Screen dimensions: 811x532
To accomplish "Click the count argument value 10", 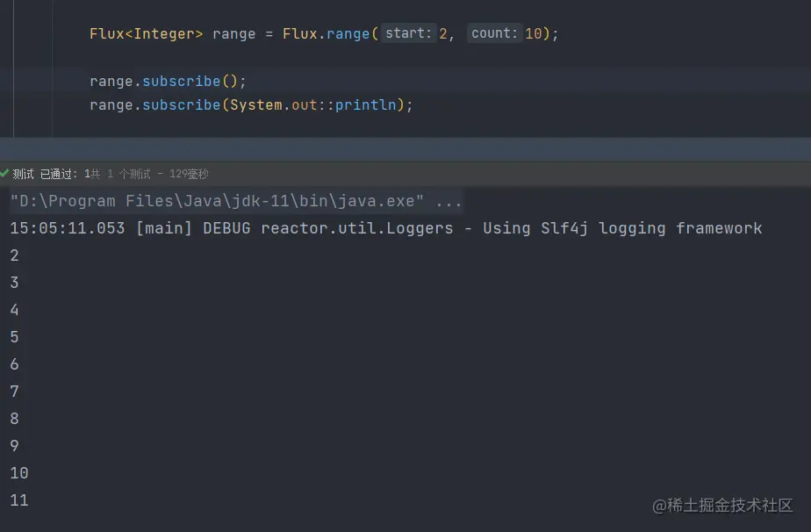I will 535,33.
